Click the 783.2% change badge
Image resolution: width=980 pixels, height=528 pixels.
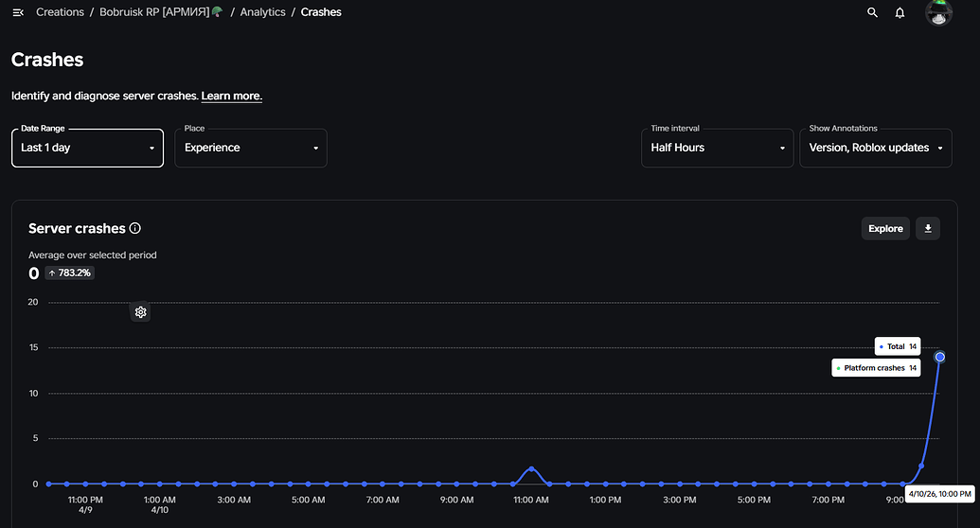point(70,273)
